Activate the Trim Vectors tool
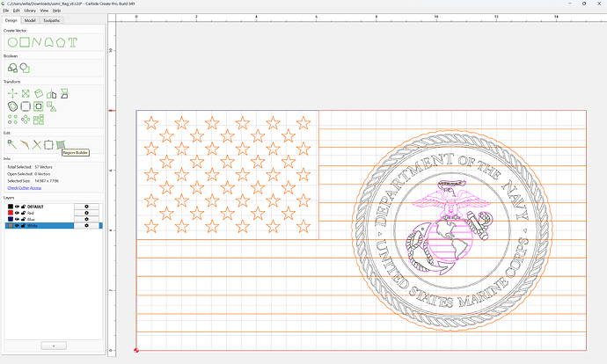This screenshot has height=364, width=607. [x=25, y=145]
